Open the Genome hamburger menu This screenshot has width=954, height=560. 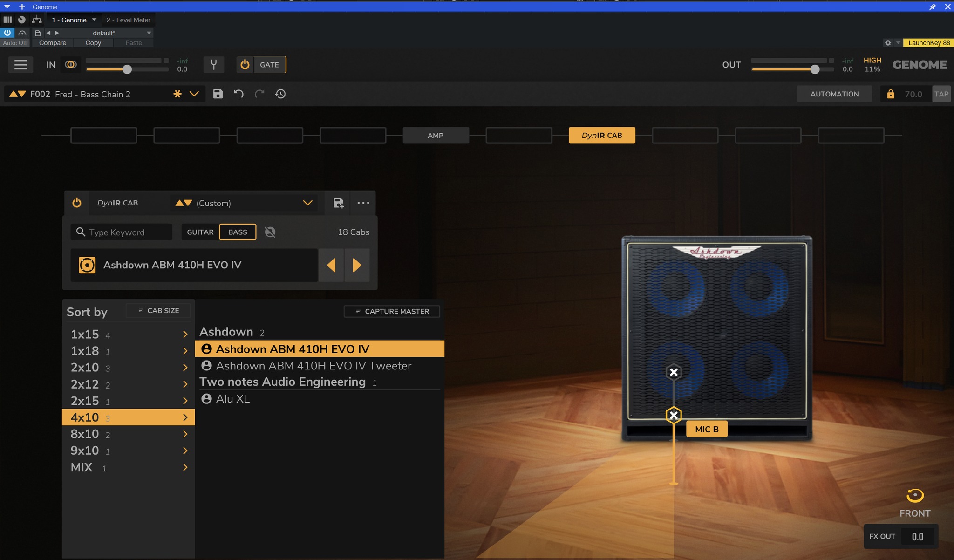20,65
